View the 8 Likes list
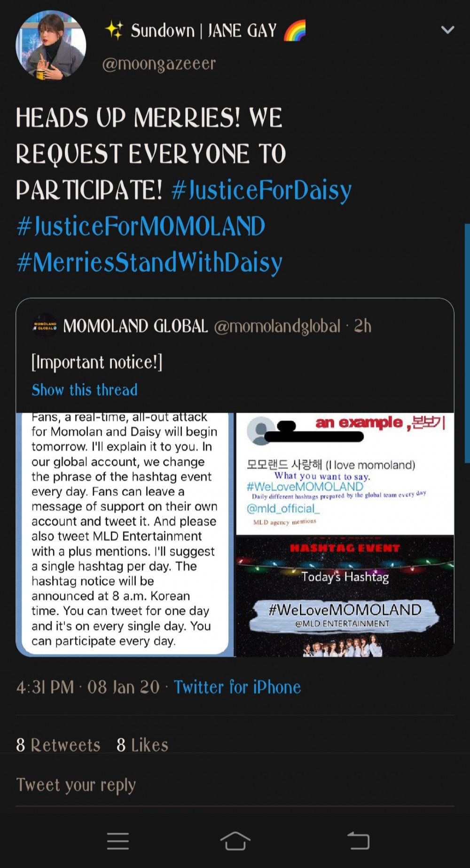The height and width of the screenshot is (868, 470). click(x=142, y=745)
